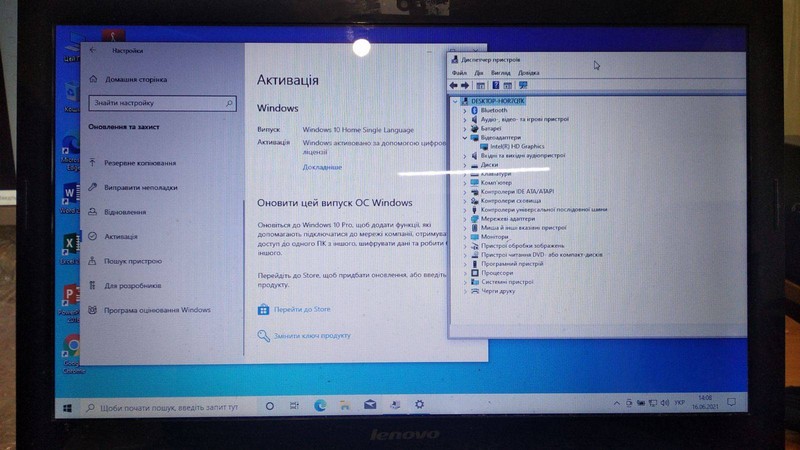800x450 pixels.
Task: Open Довідка menu in Device Manager
Action: (x=529, y=73)
